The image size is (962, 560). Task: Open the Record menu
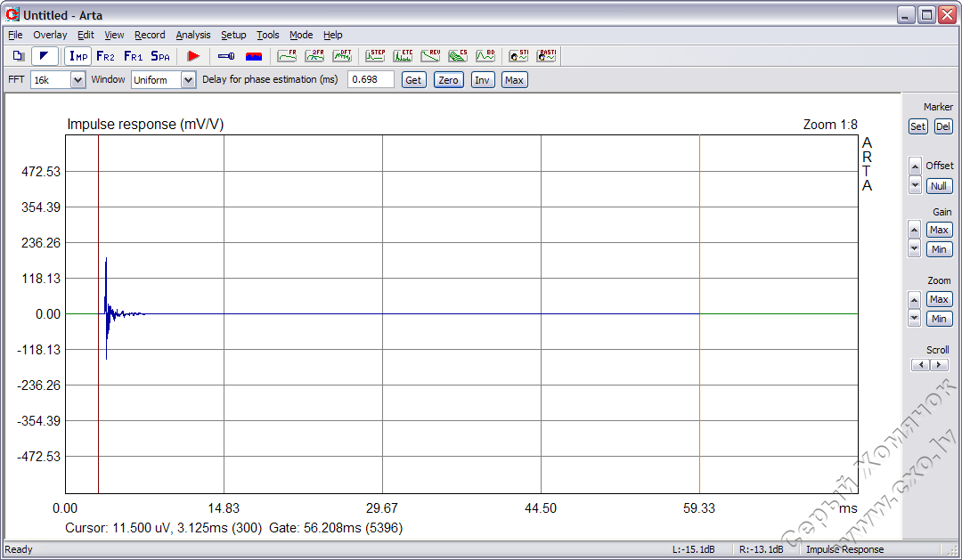(150, 35)
